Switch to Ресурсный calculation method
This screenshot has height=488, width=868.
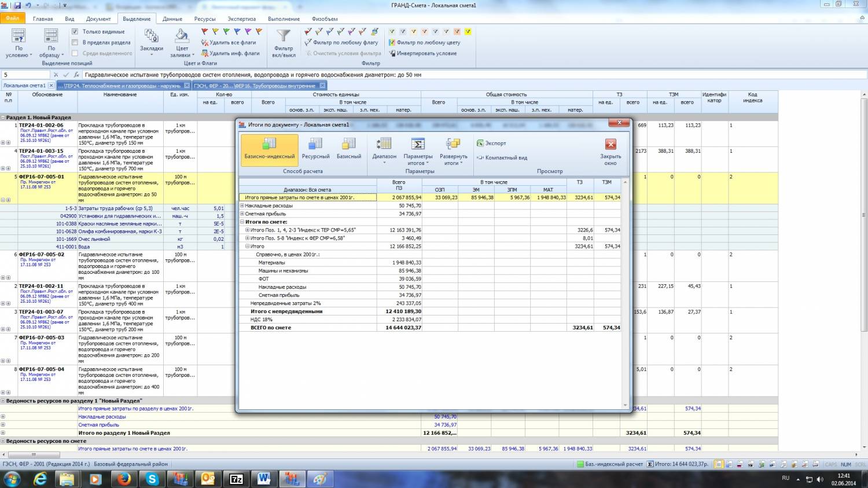pos(315,149)
